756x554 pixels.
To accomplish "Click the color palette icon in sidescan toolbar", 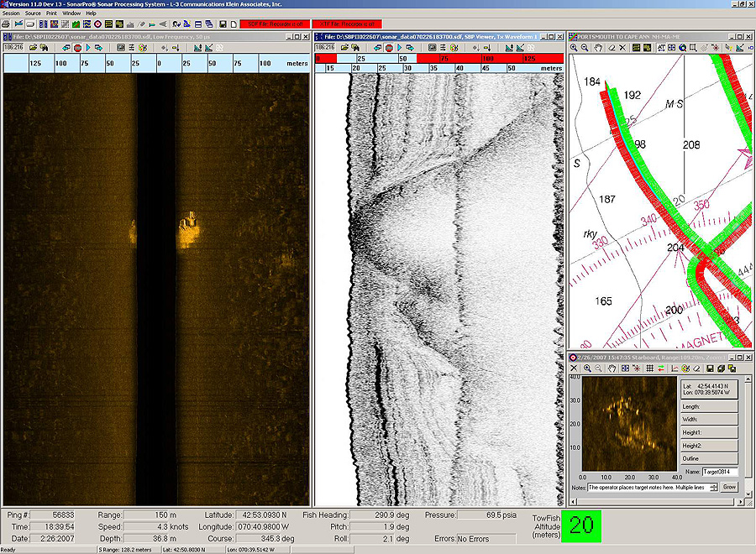I will (144, 48).
